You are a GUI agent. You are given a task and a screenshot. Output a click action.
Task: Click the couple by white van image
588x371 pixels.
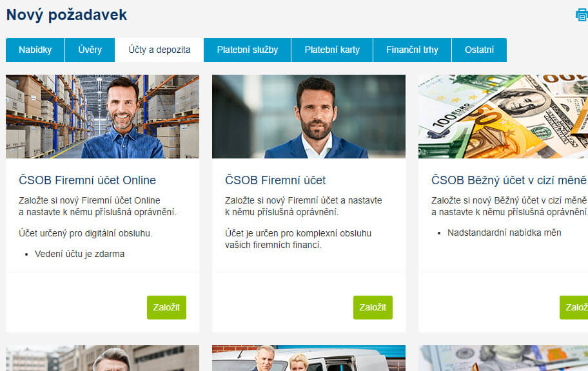309,358
